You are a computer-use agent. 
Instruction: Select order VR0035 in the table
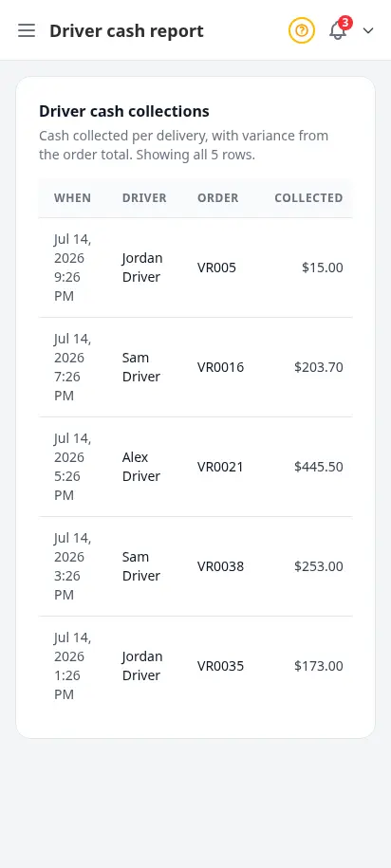click(220, 667)
